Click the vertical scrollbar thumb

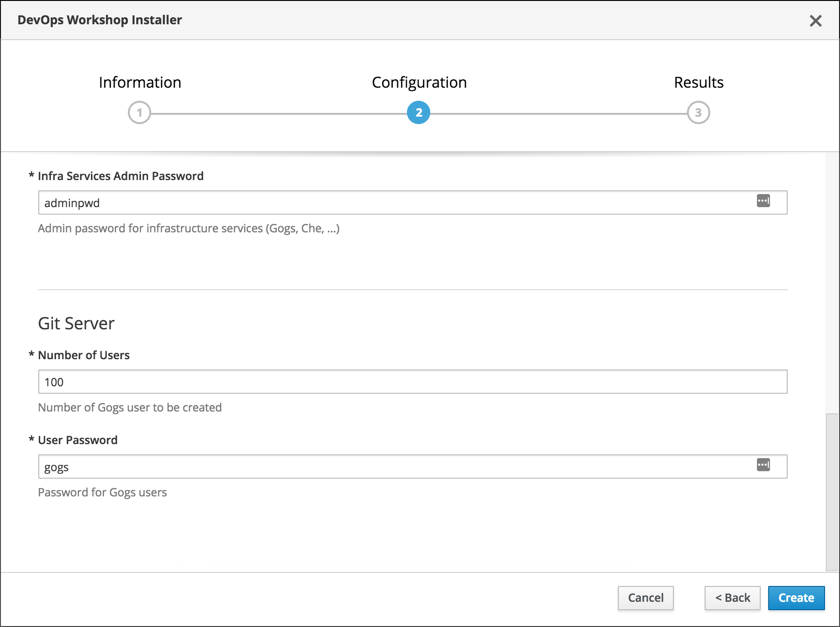[832, 492]
